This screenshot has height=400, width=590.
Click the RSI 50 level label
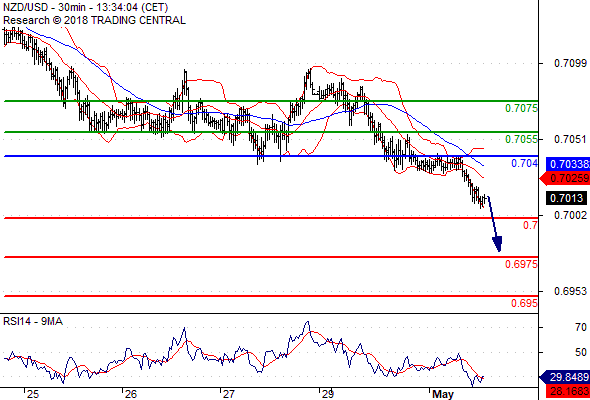581,352
